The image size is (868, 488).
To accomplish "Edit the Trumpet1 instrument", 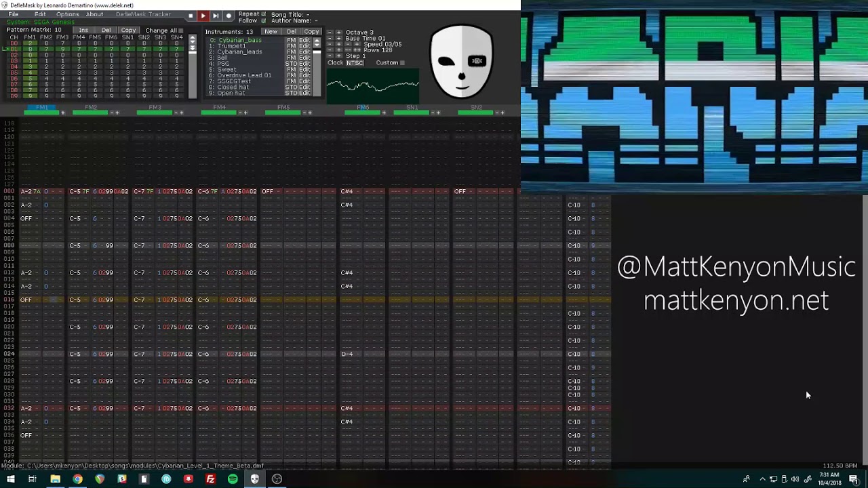I will coord(304,46).
